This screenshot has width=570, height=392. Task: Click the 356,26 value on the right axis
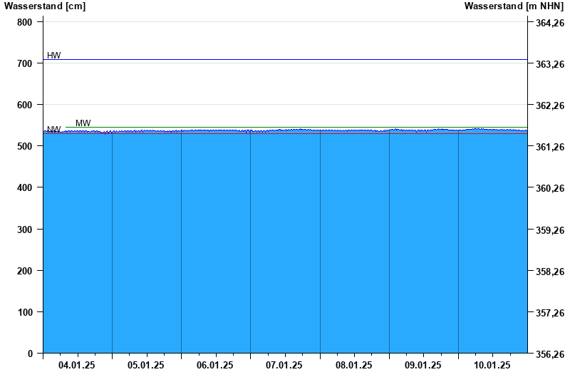point(549,354)
